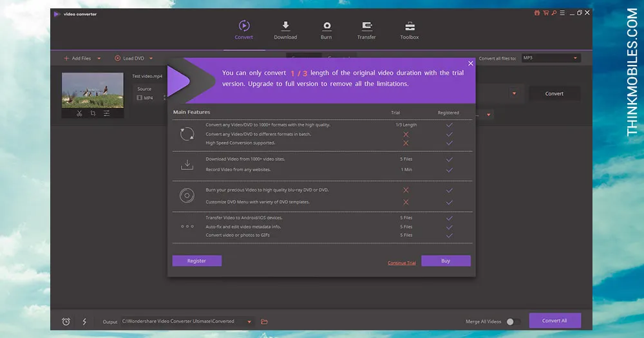The image size is (644, 338).
Task: Open the shopping cart icon in the title bar
Action: [x=545, y=13]
